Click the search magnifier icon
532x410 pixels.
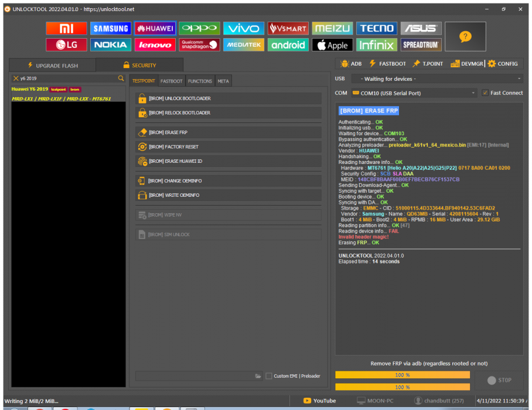[121, 78]
